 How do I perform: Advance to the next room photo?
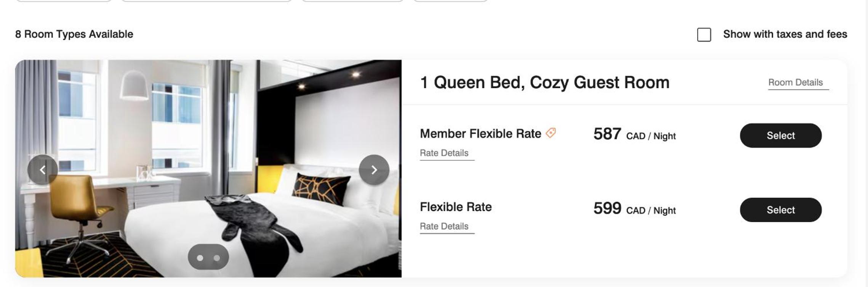[374, 170]
